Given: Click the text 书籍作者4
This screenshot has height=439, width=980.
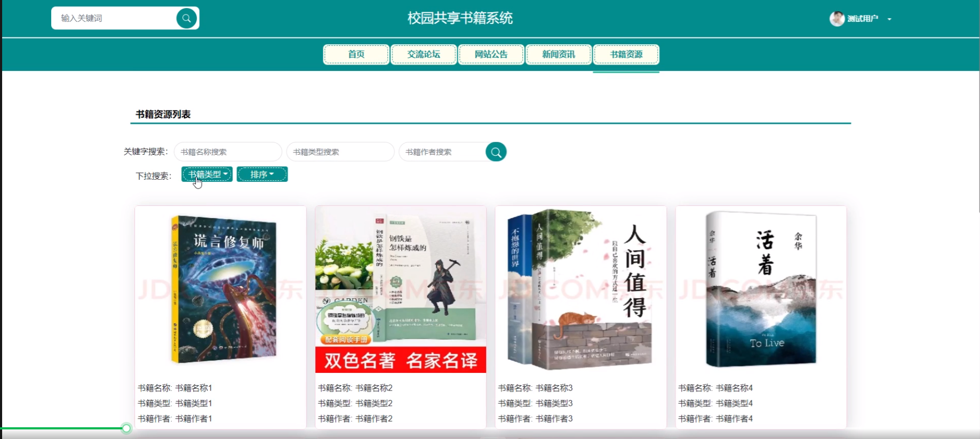Looking at the screenshot, I should click(x=735, y=419).
